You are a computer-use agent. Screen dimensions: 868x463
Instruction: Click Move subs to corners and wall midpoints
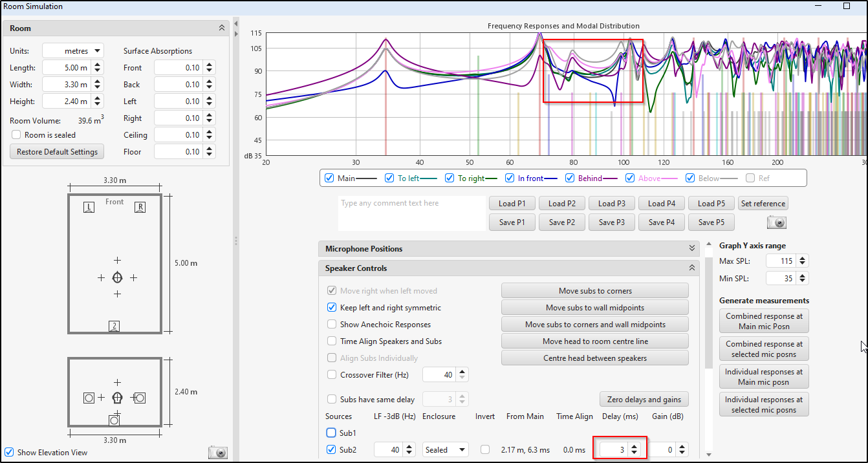[595, 325]
